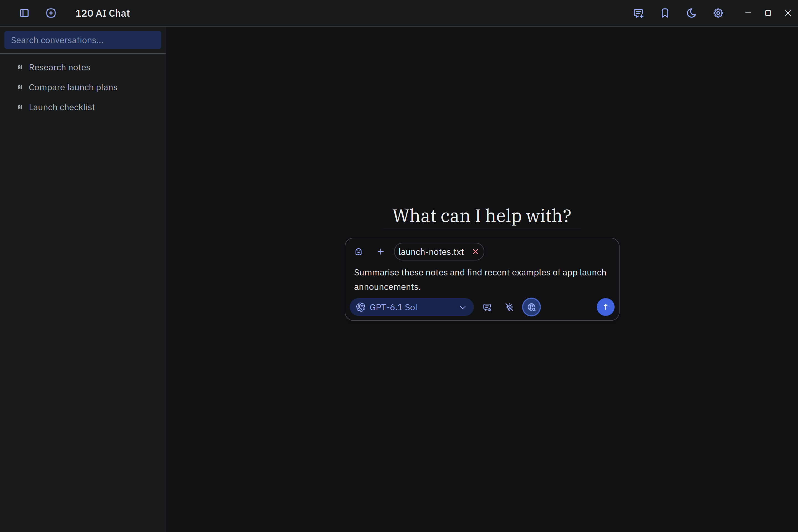This screenshot has width=798, height=532.
Task: Click the ghost temporary chat icon
Action: click(x=359, y=252)
